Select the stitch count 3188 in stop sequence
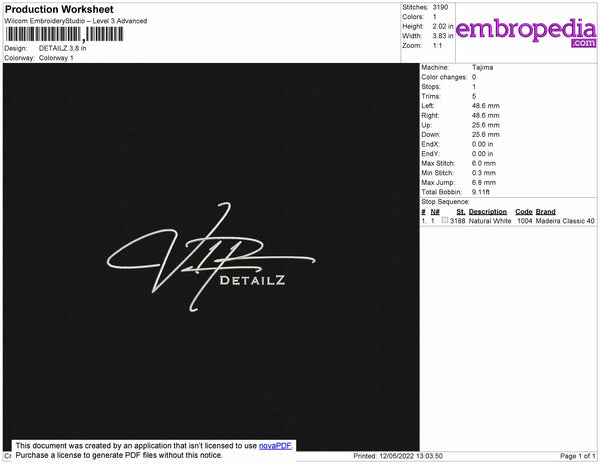This screenshot has width=600, height=464. (x=458, y=221)
